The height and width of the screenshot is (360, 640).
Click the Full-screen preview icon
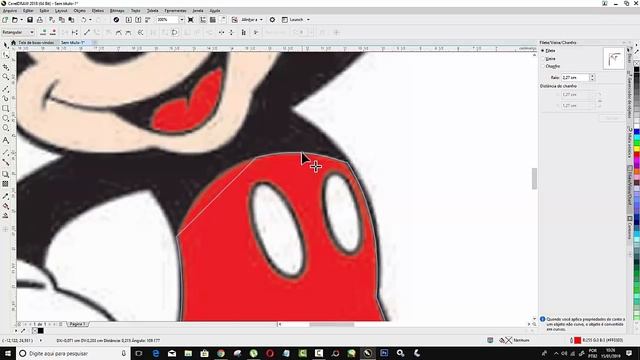click(191, 20)
